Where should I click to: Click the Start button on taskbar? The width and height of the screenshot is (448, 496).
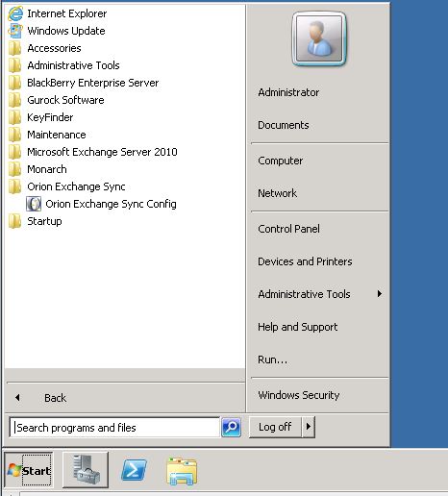coord(29,470)
